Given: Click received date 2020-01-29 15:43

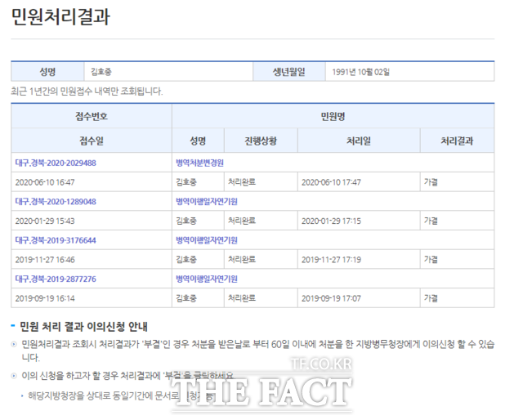Looking at the screenshot, I should point(45,221).
